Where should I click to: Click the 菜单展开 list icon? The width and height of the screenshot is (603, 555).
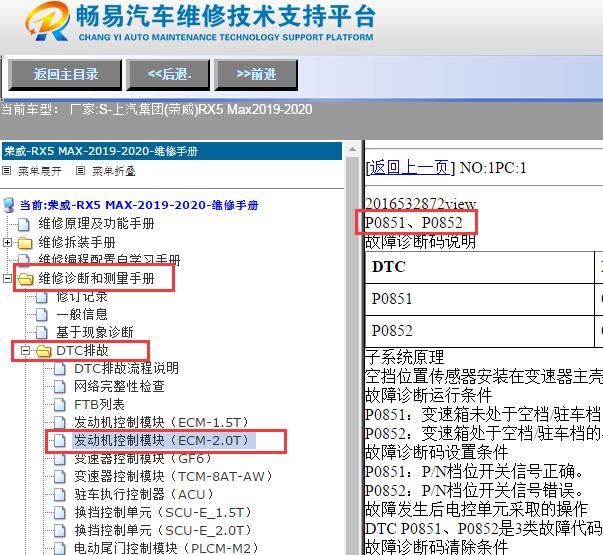[x=7, y=170]
